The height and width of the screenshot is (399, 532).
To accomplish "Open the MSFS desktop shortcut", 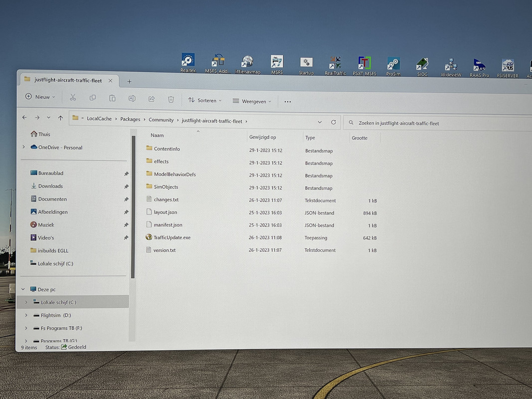I will [277, 64].
